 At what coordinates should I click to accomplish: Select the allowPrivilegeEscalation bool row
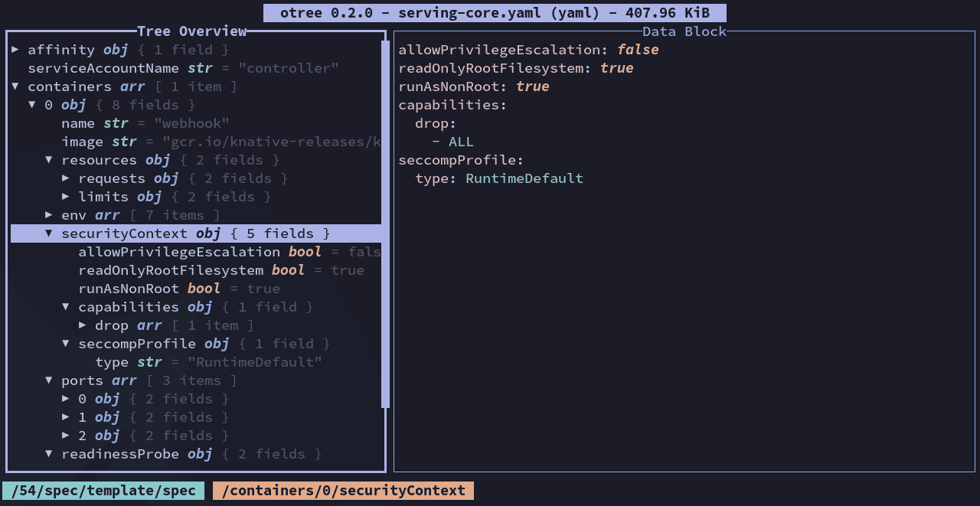(196, 252)
